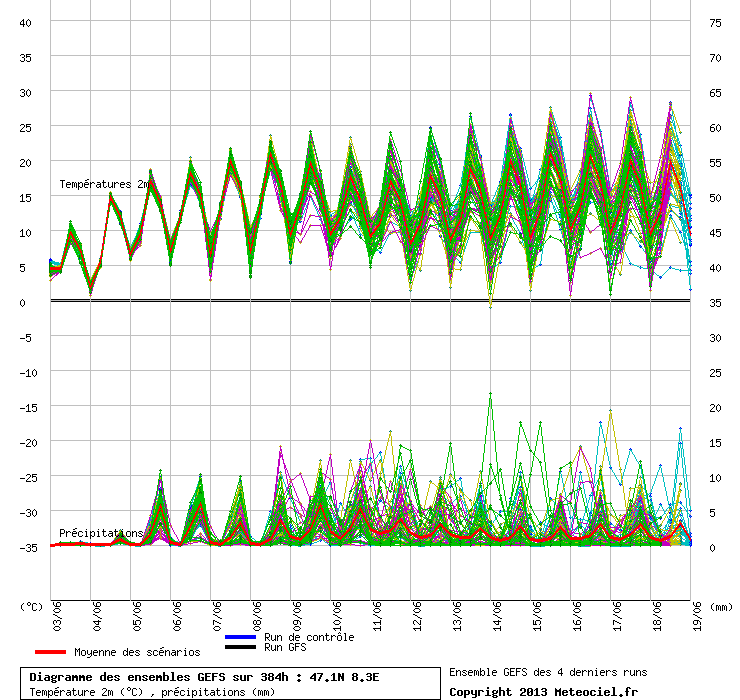Click the blue Run de contrôle legend line
The image size is (740, 700).
(240, 637)
